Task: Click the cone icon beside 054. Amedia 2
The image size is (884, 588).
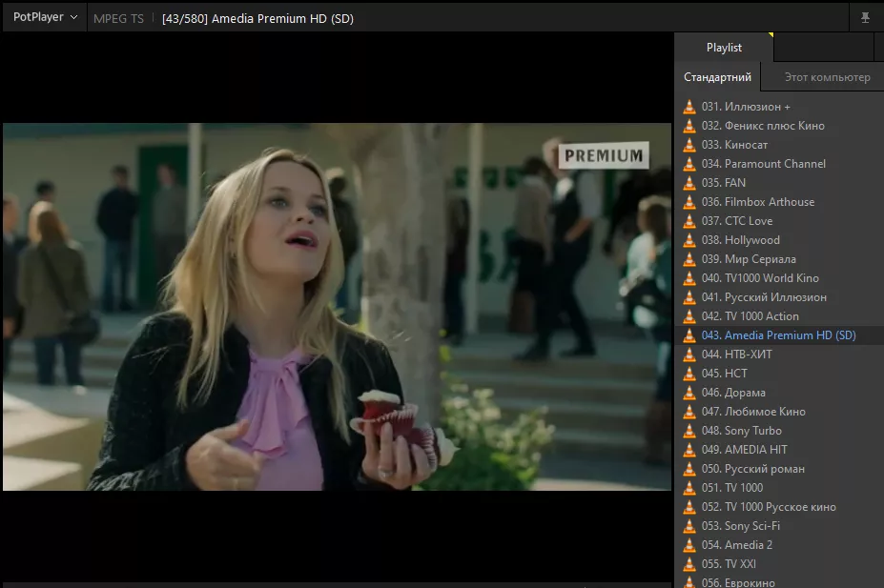Action: [689, 544]
